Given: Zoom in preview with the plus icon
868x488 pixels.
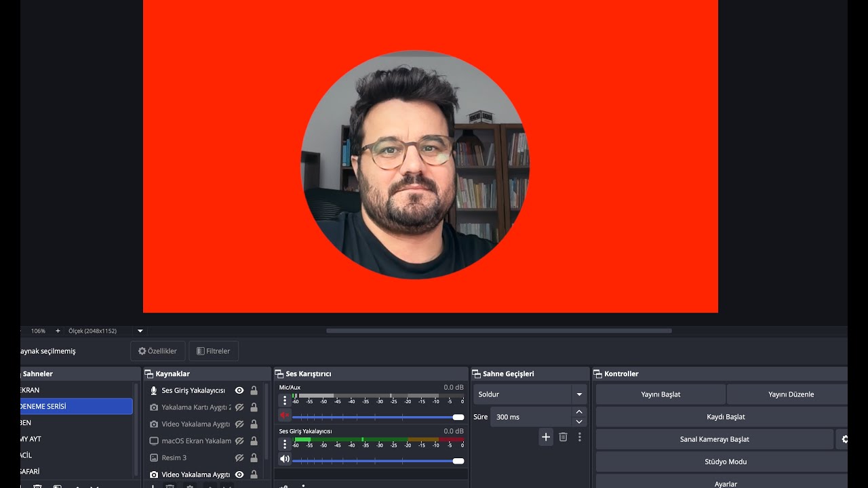Looking at the screenshot, I should pyautogui.click(x=58, y=331).
